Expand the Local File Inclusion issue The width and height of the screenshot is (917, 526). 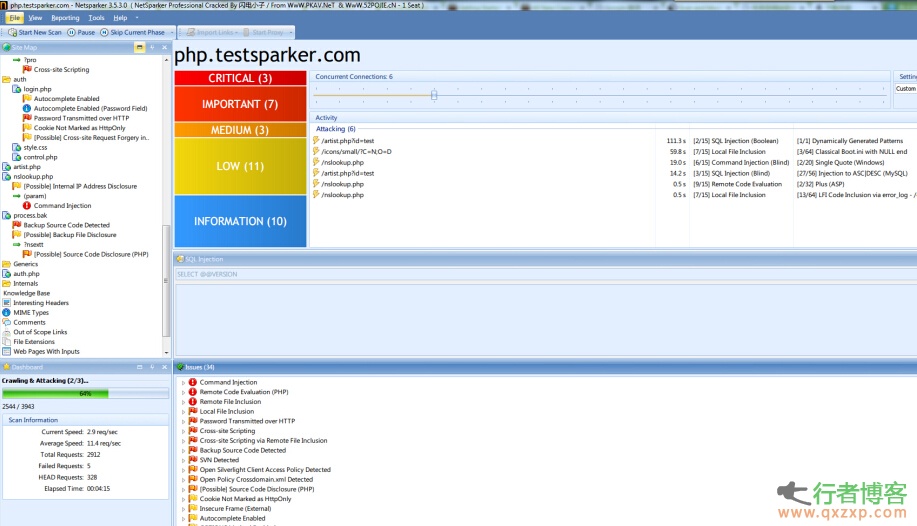click(x=183, y=412)
